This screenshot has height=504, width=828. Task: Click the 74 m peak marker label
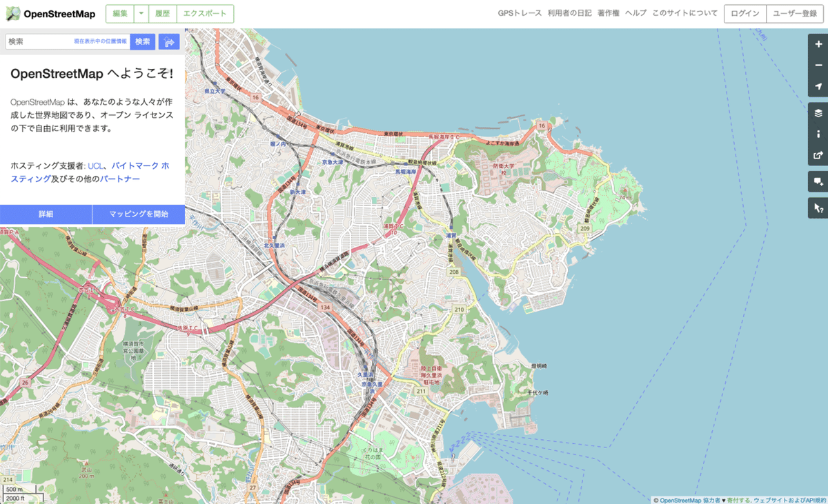625,197
